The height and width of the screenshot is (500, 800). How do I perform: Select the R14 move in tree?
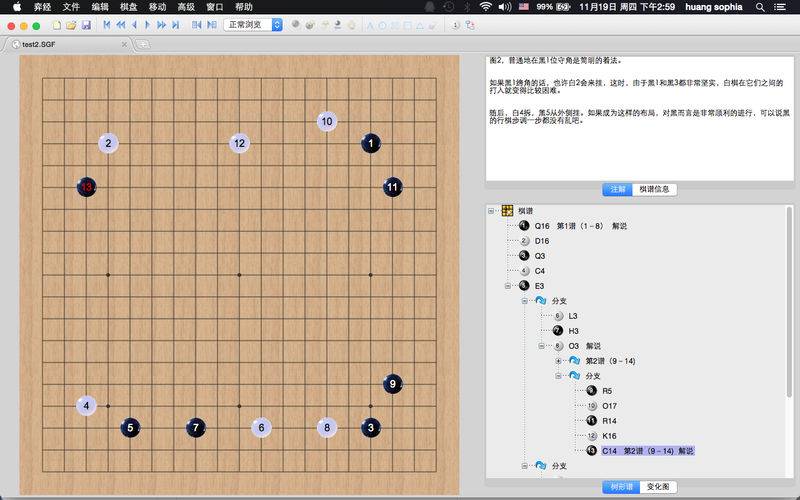pyautogui.click(x=609, y=421)
